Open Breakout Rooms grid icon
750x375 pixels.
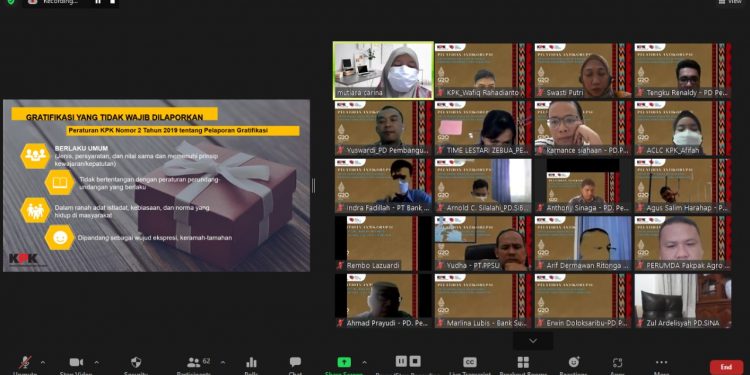(523, 362)
